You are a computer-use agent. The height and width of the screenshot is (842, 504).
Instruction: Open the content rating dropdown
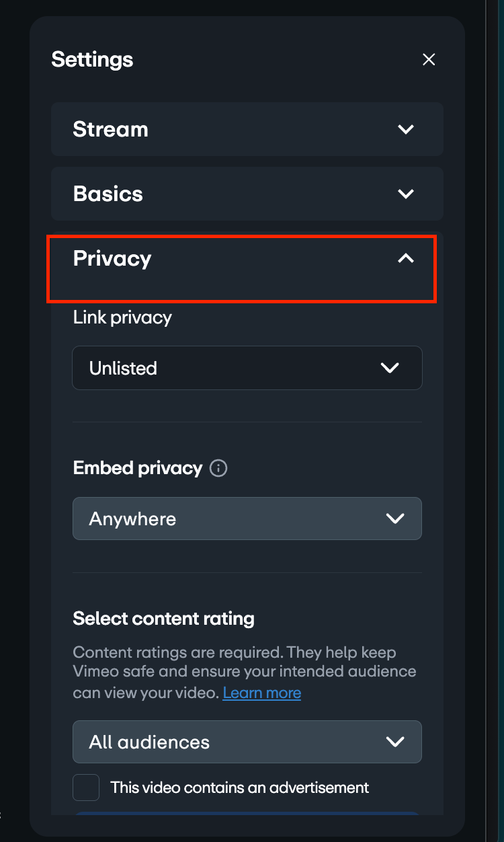coord(247,742)
